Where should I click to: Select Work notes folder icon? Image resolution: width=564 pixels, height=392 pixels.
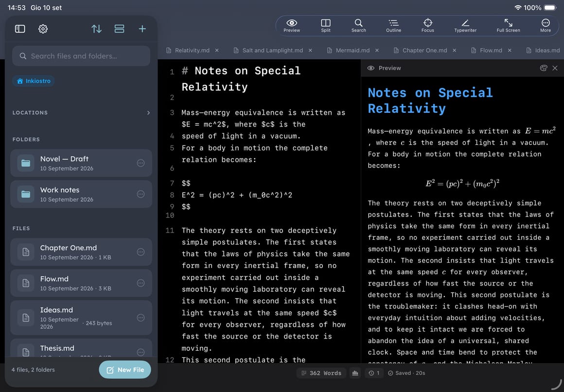tap(26, 194)
